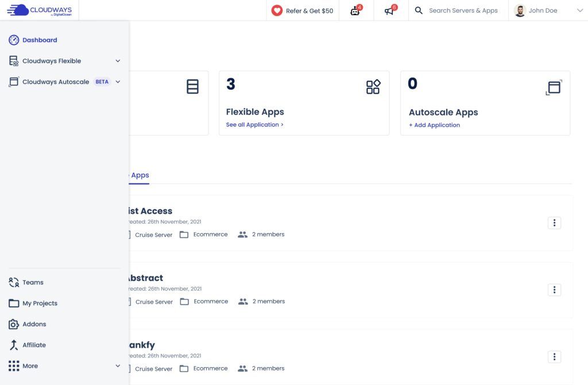Click the Flexible Apps grid icon

[373, 87]
